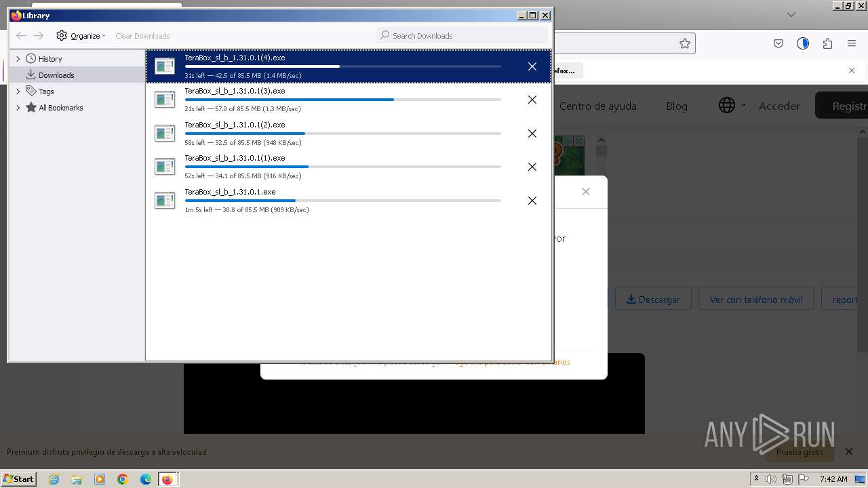
Task: Open the Blog link on the webpage
Action: [x=677, y=106]
